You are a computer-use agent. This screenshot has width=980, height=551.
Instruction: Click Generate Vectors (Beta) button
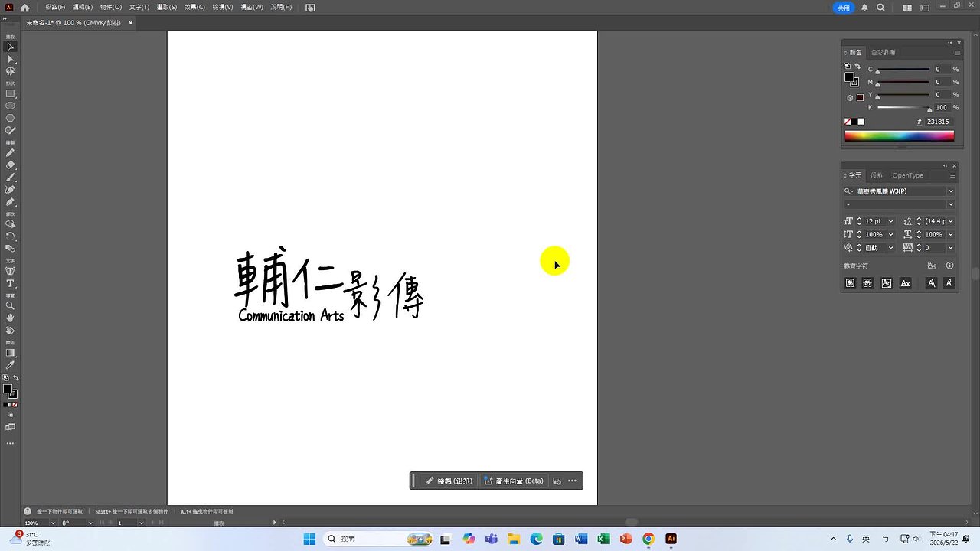pos(514,481)
